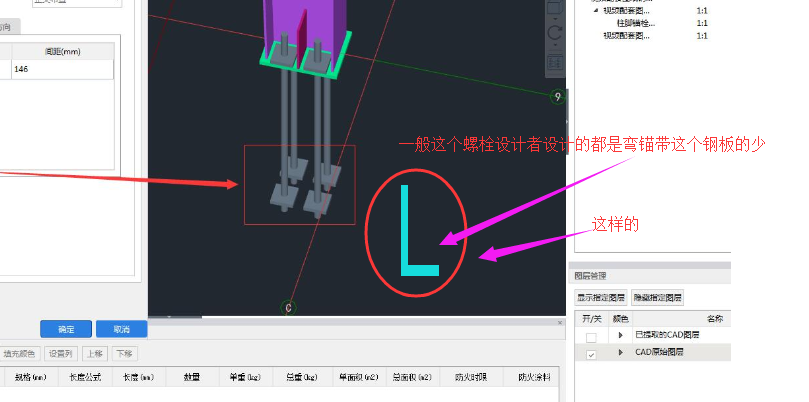This screenshot has width=809, height=402.
Task: Open the small arrow under the view cube
Action: coord(555,19)
